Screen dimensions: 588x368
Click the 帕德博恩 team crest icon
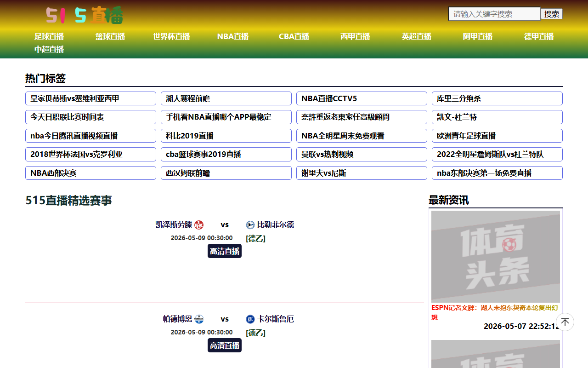coord(199,319)
